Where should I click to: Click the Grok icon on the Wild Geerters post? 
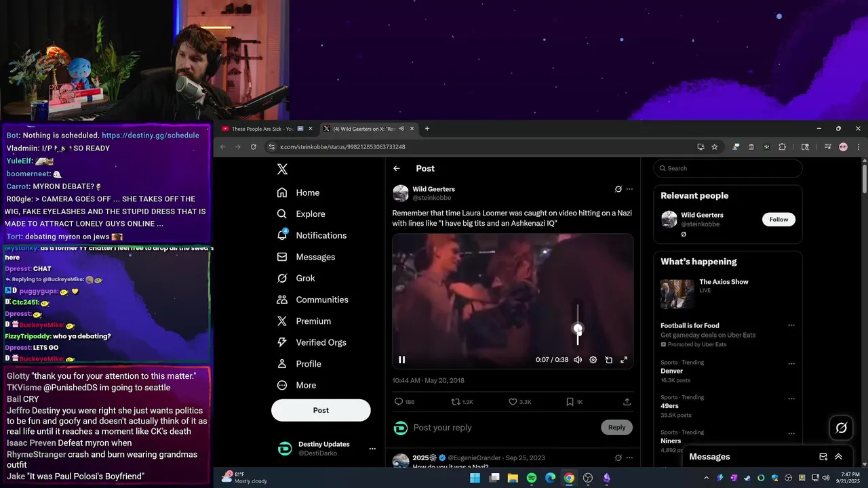[x=618, y=189]
